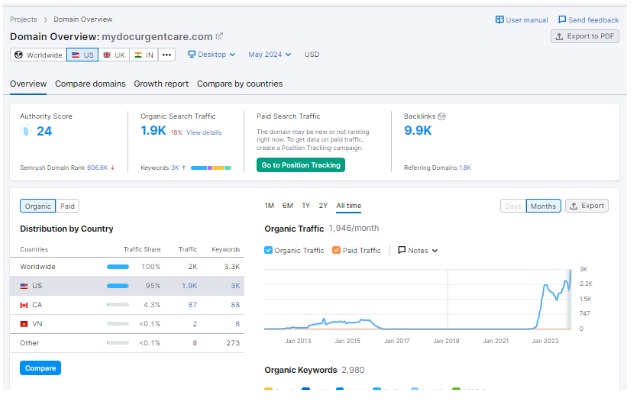The height and width of the screenshot is (400, 632).
Task: Click the red down arrow beside Semrush Domain Rank
Action: click(x=112, y=167)
